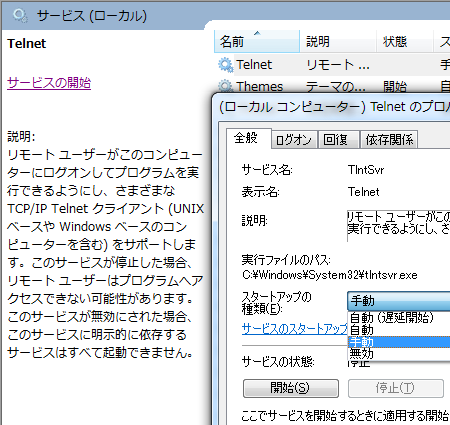
Task: Click the Telnet heading in left pane
Action: (27, 44)
